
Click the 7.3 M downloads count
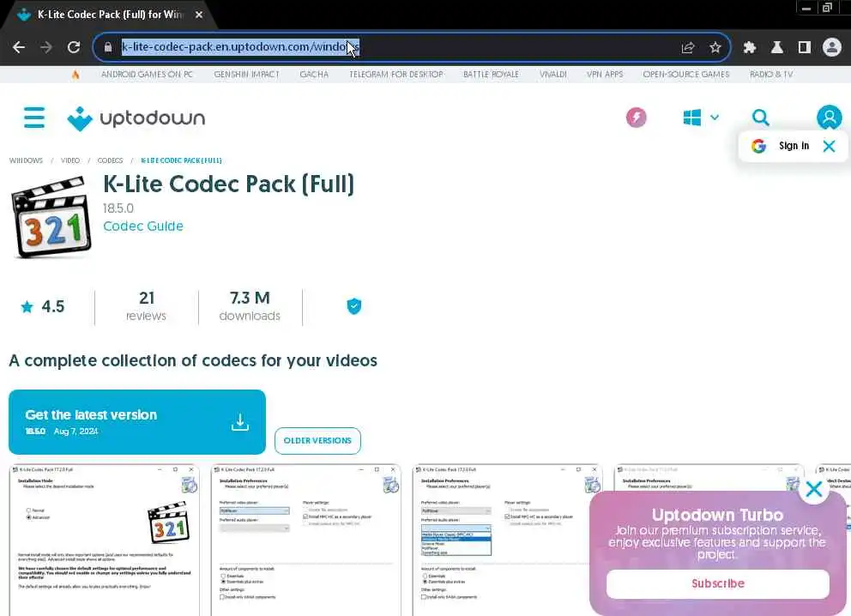point(250,306)
